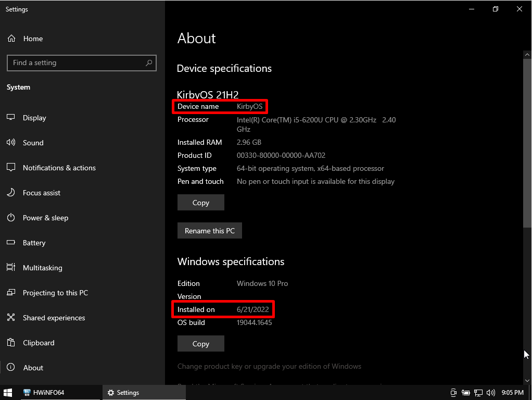Click the Battery icon in sidebar
The width and height of the screenshot is (532, 400).
click(x=11, y=242)
